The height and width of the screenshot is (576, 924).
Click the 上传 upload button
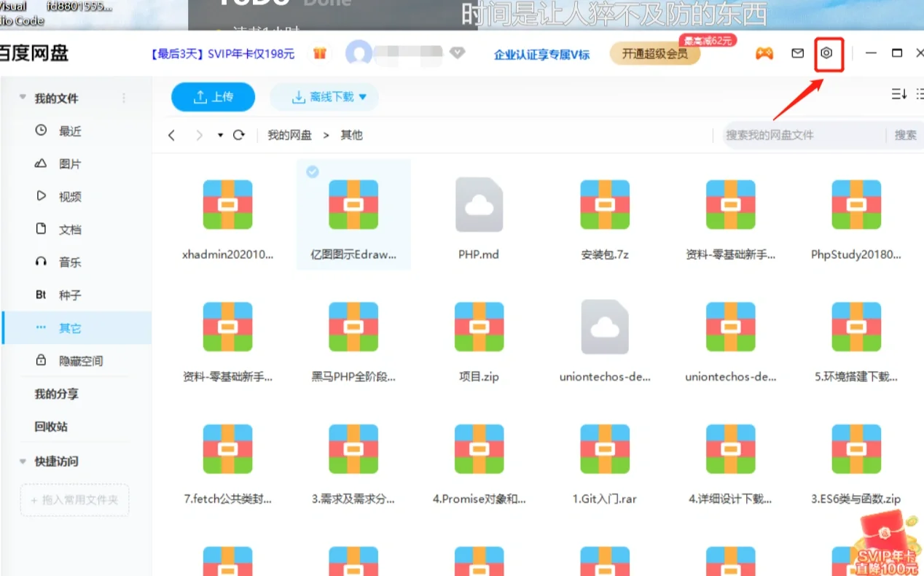click(213, 96)
